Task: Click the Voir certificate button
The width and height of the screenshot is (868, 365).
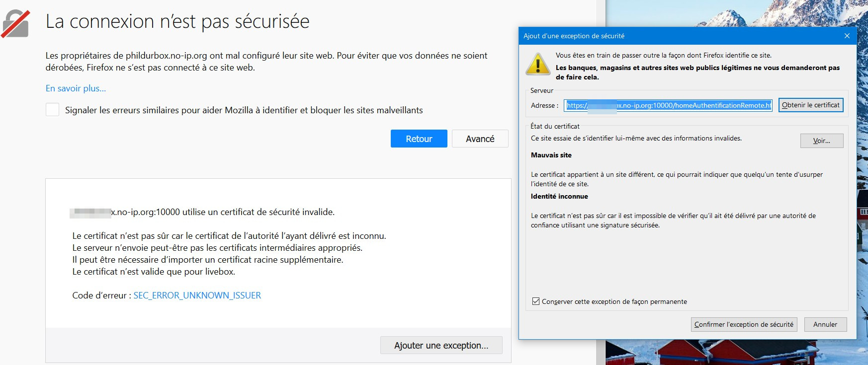Action: 822,141
